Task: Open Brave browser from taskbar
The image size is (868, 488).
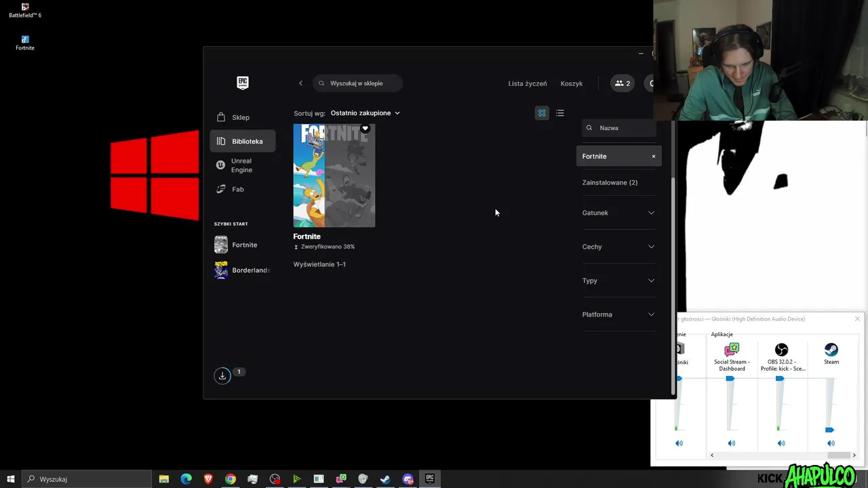Action: (208, 479)
